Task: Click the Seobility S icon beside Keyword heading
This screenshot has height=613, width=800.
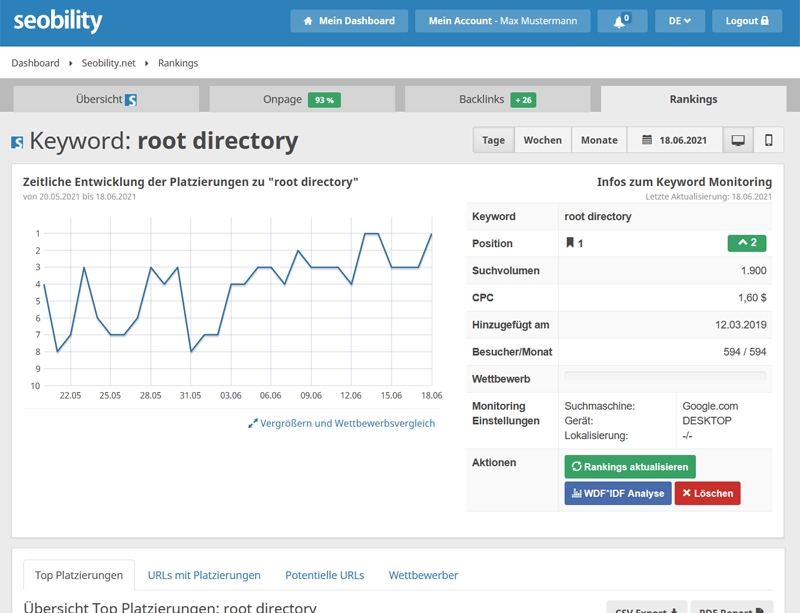Action: point(17,142)
